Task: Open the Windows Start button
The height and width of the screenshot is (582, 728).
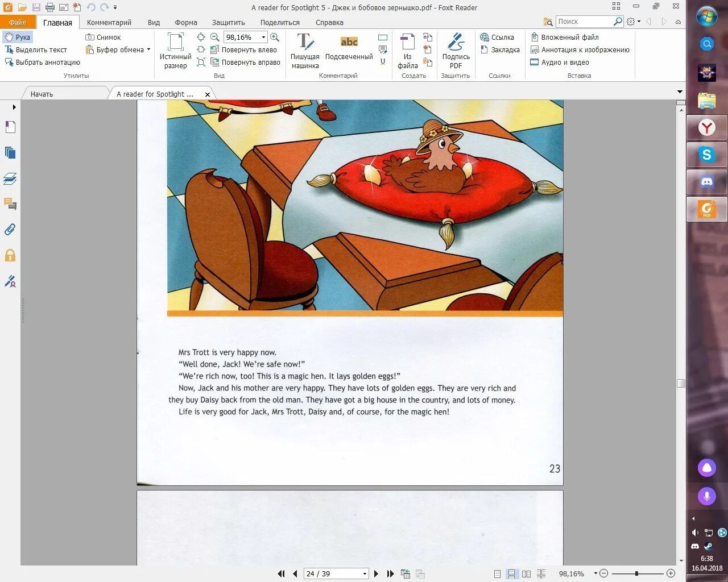Action: pos(707,16)
